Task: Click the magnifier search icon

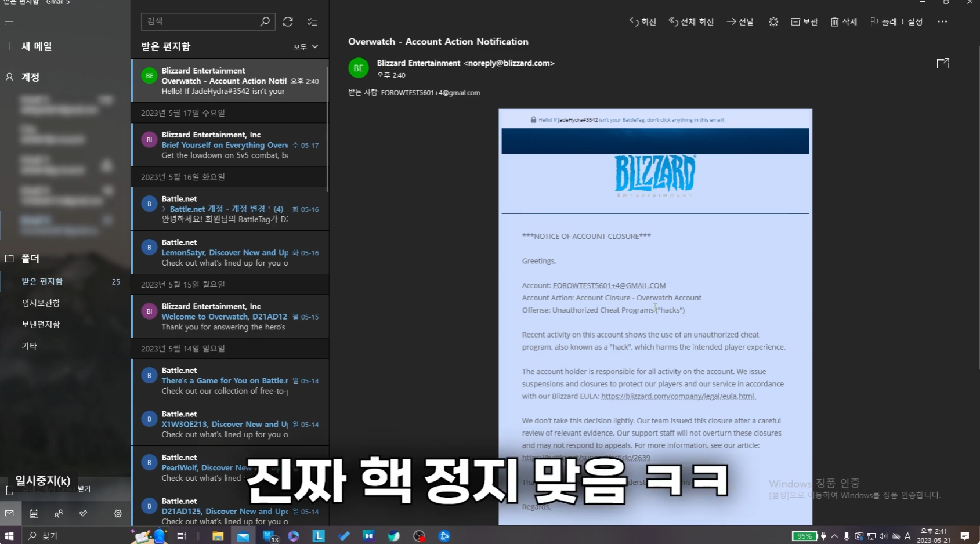Action: pos(265,21)
